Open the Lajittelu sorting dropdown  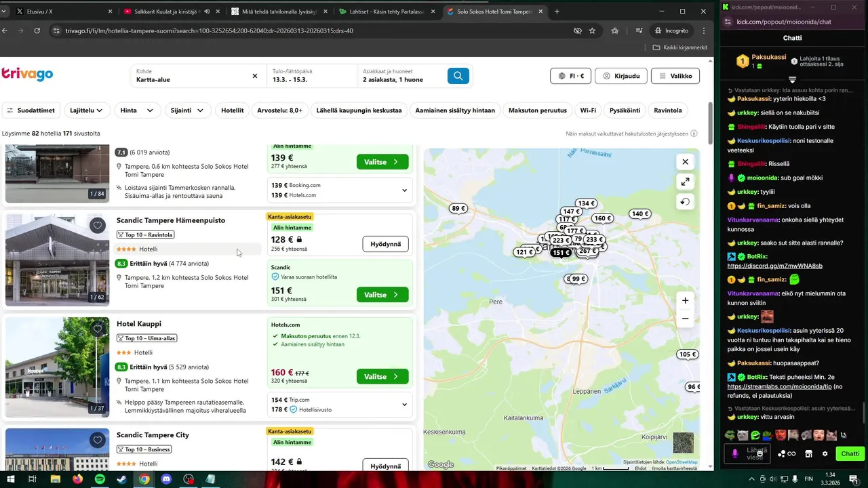click(x=86, y=110)
